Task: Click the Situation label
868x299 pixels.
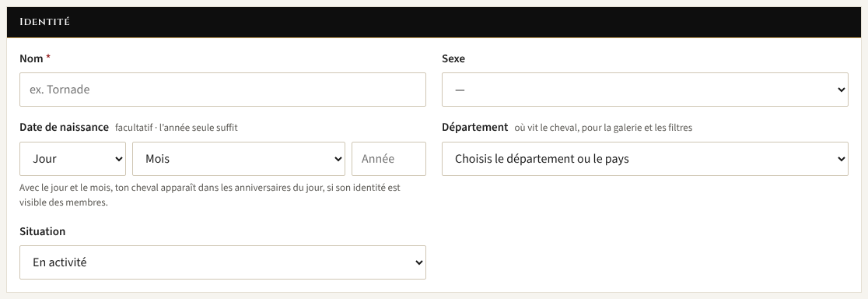Action: 42,231
